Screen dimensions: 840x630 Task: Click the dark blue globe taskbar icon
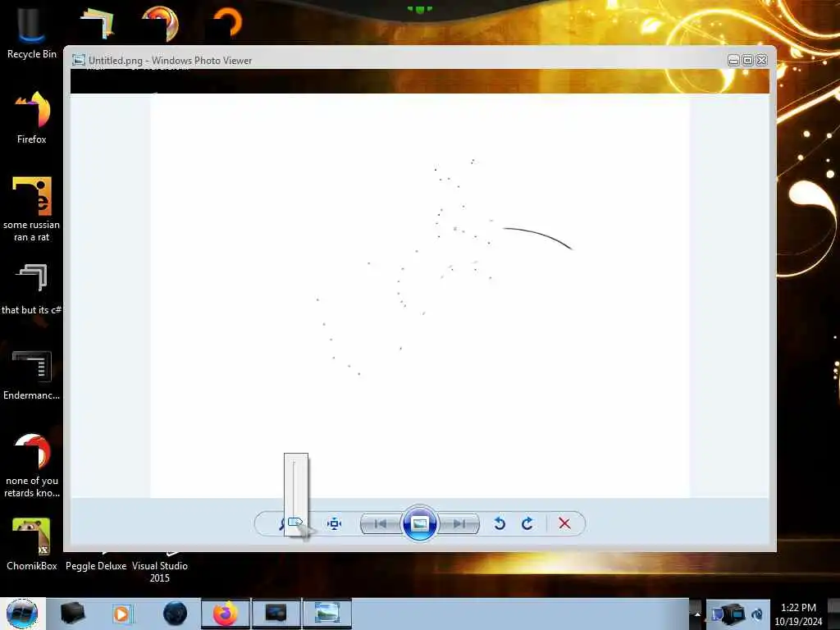tap(176, 614)
